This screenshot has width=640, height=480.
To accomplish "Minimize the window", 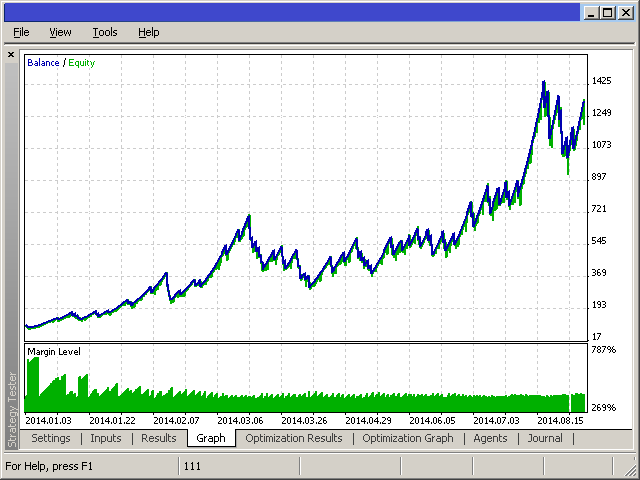I will pos(591,13).
